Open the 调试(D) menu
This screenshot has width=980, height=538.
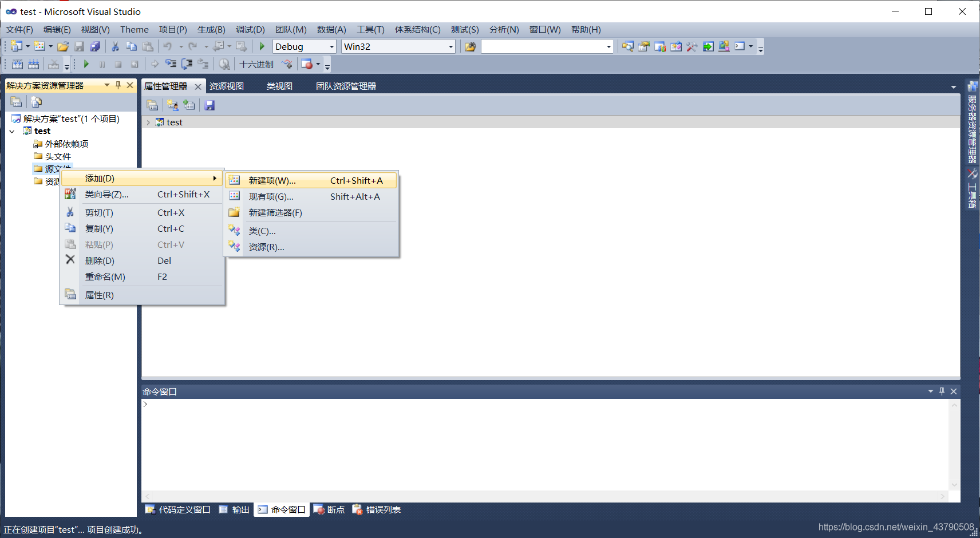250,30
